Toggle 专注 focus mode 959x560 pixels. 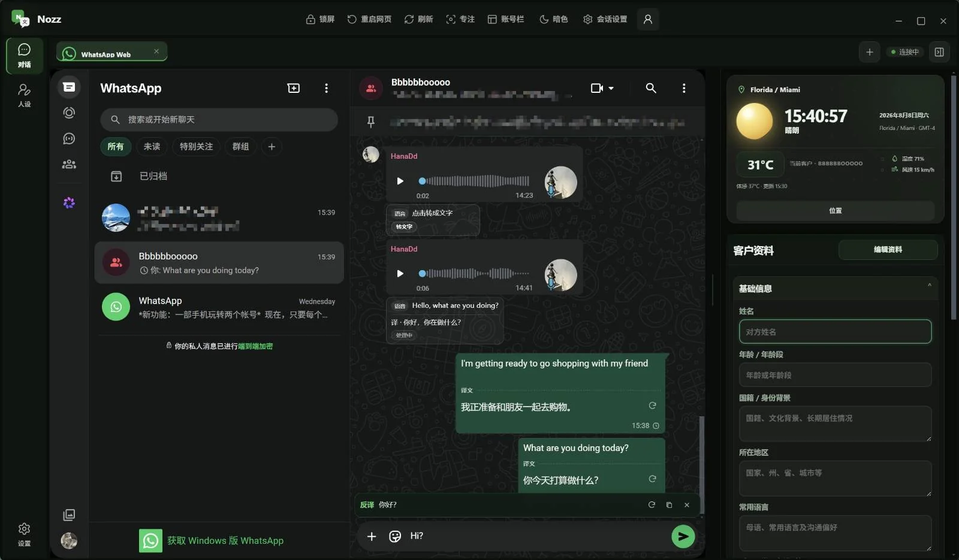point(460,19)
